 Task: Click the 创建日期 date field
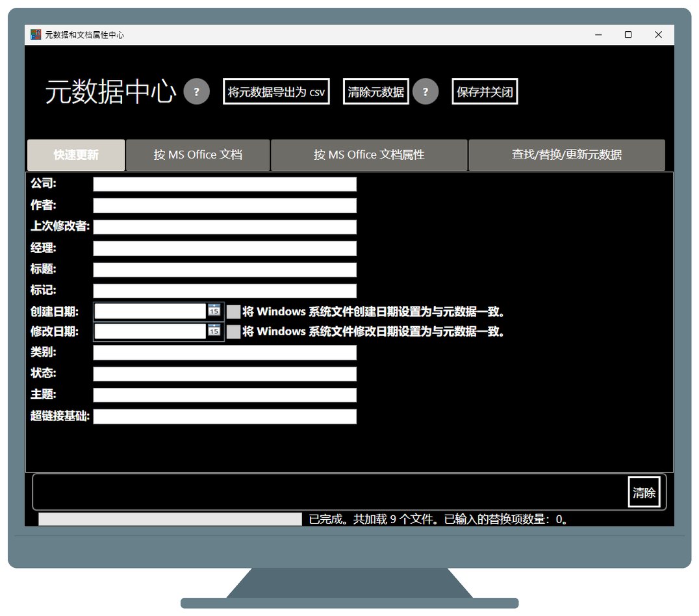150,311
